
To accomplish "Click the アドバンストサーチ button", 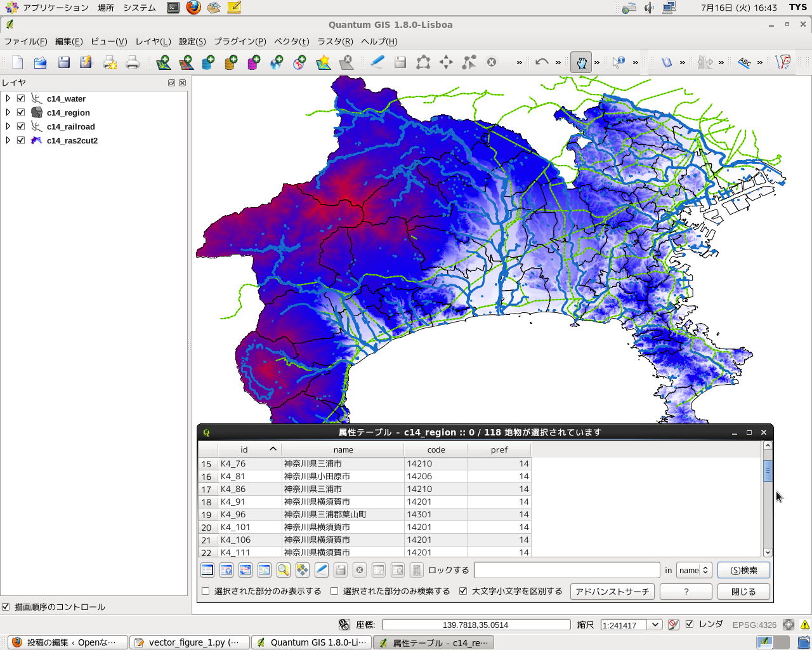I will 612,592.
